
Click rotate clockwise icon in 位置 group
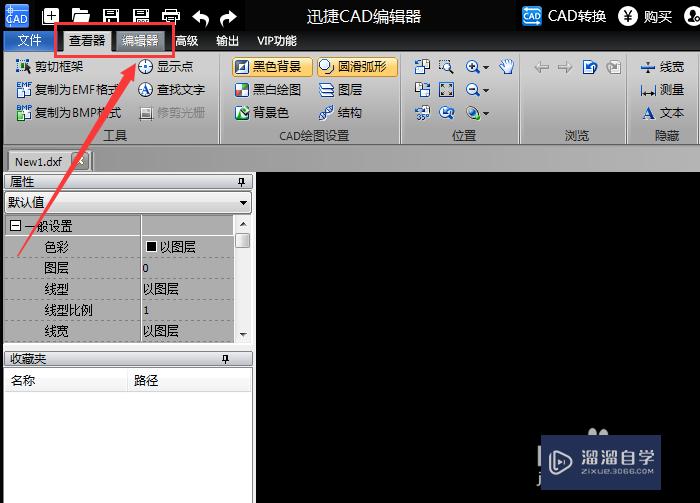coord(422,90)
